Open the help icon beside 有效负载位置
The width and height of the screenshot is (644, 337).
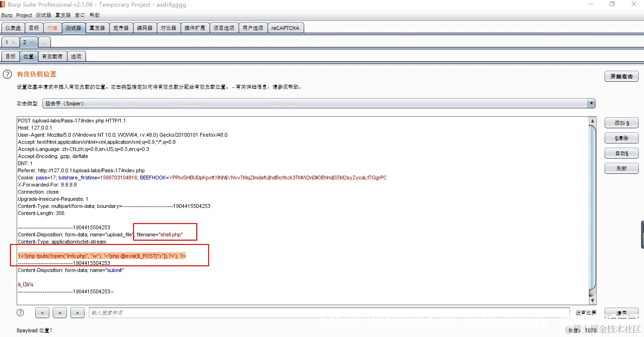point(7,74)
